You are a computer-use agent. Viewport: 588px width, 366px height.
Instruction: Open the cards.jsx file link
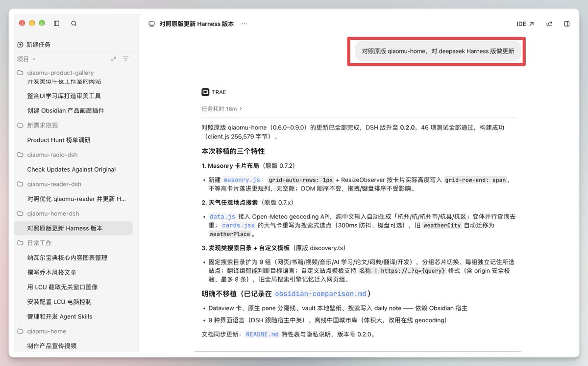(239, 225)
